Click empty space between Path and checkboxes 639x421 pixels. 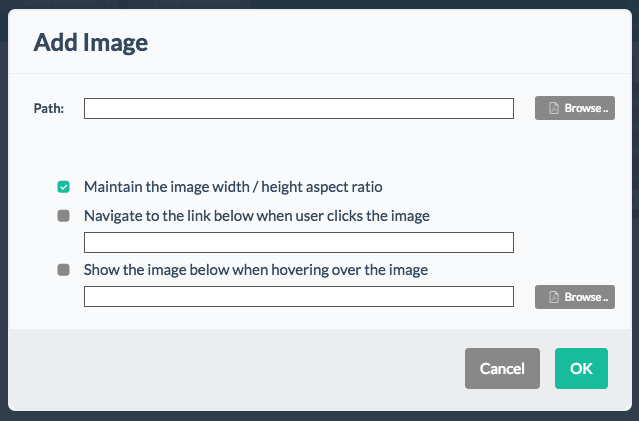299,149
